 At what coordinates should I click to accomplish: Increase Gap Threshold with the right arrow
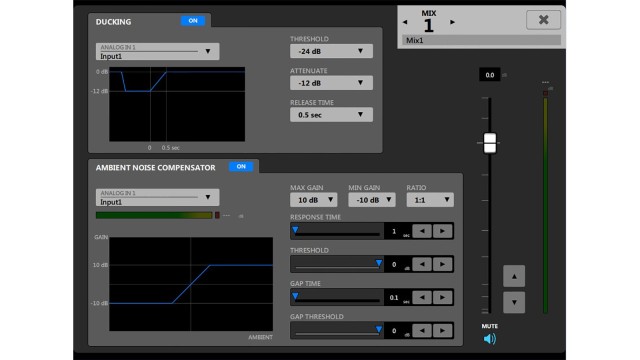point(442,331)
